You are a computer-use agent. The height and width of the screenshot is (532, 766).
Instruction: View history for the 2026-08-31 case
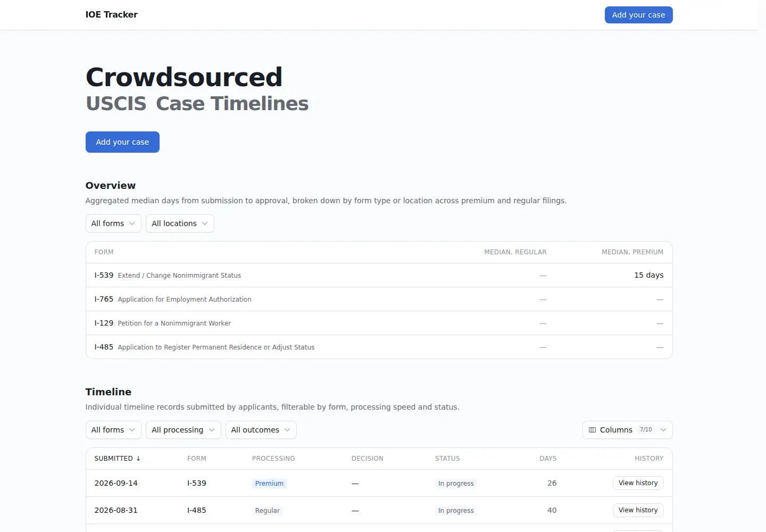click(x=638, y=510)
